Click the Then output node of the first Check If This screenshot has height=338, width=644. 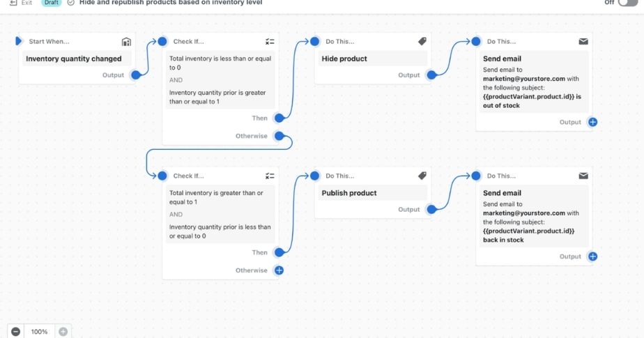[279, 118]
